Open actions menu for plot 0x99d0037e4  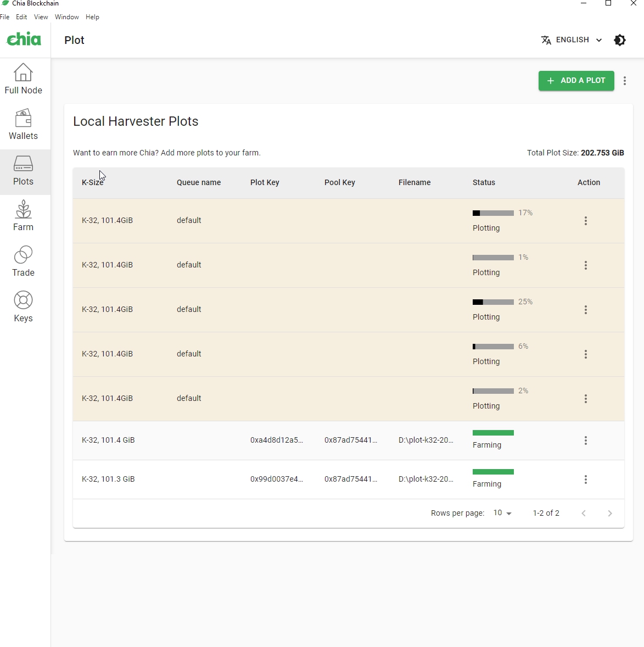585,479
